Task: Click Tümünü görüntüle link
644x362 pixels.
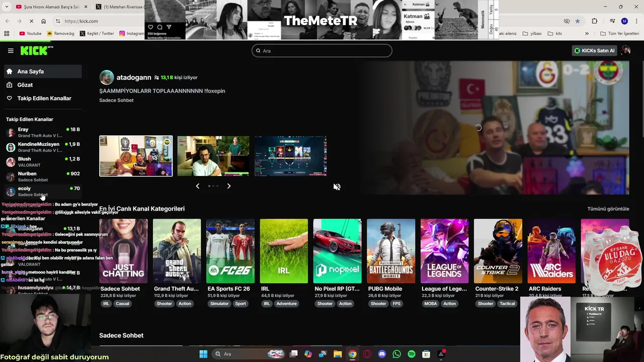Action: pyautogui.click(x=608, y=209)
